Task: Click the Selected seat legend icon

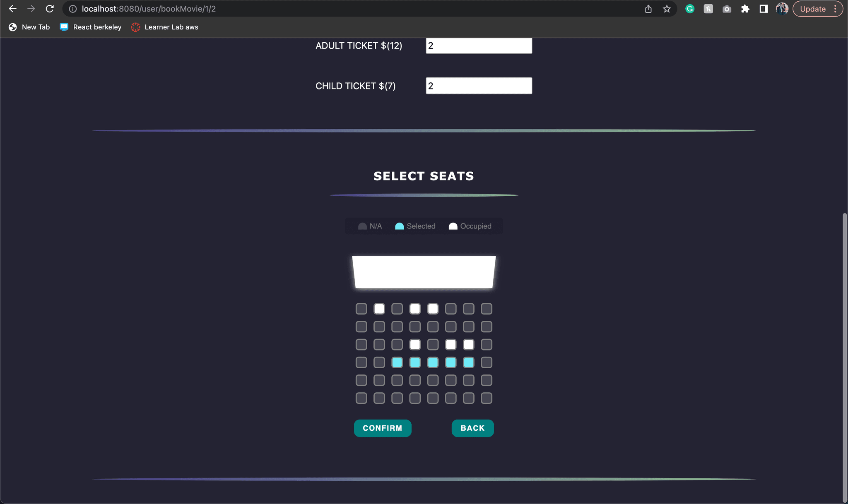Action: [x=399, y=226]
